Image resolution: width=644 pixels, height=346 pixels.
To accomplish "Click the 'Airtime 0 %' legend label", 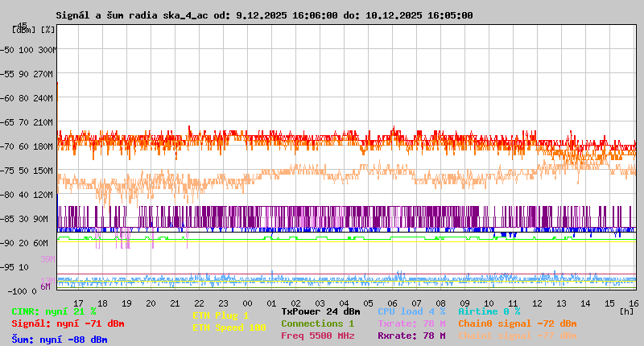I will coord(489,311).
